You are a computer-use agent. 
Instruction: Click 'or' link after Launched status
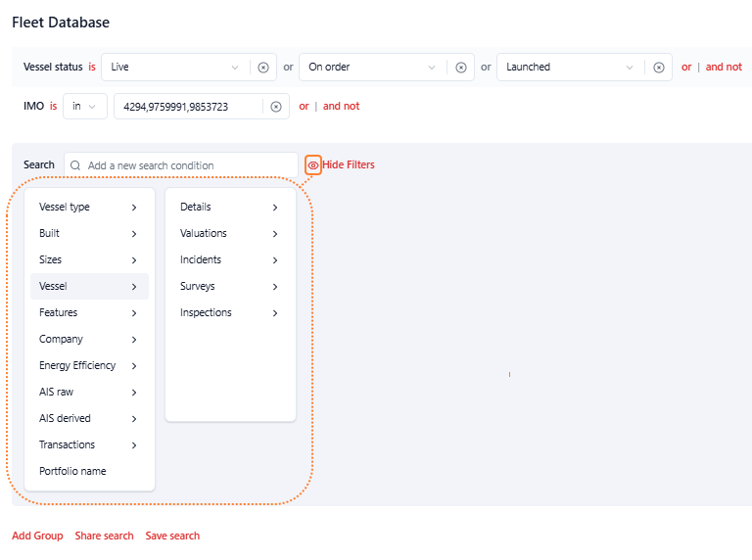click(686, 68)
